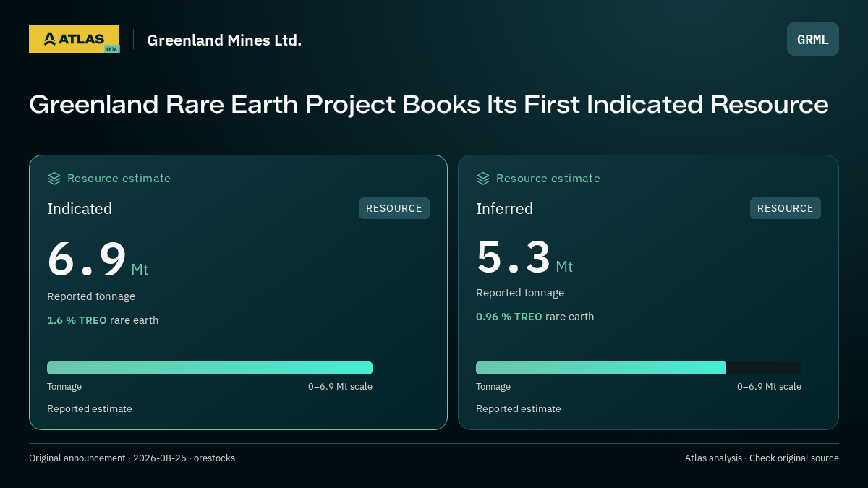Click the Indicated tonnage progress bar
868x488 pixels.
[210, 368]
